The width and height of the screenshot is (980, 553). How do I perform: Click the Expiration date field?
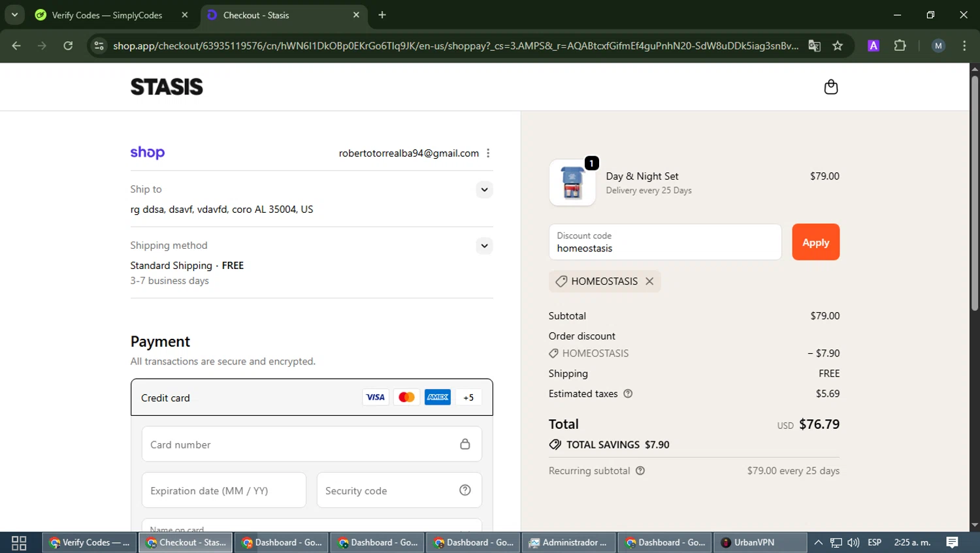223,490
